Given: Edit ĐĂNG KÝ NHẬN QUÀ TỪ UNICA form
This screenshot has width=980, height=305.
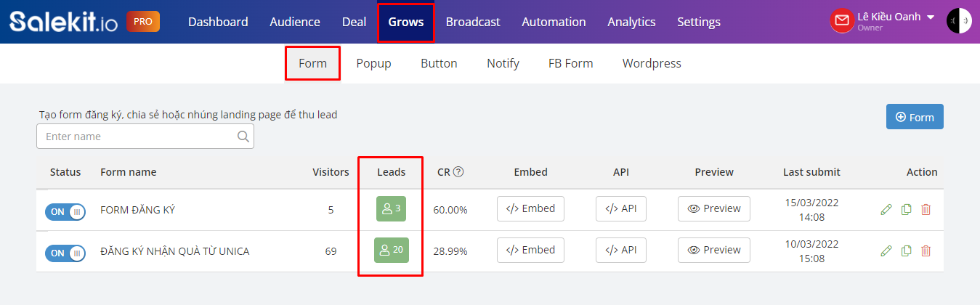Looking at the screenshot, I should coord(886,251).
